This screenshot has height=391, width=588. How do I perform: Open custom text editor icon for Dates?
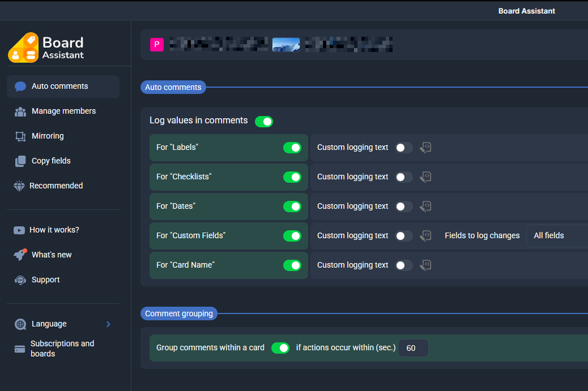point(426,206)
